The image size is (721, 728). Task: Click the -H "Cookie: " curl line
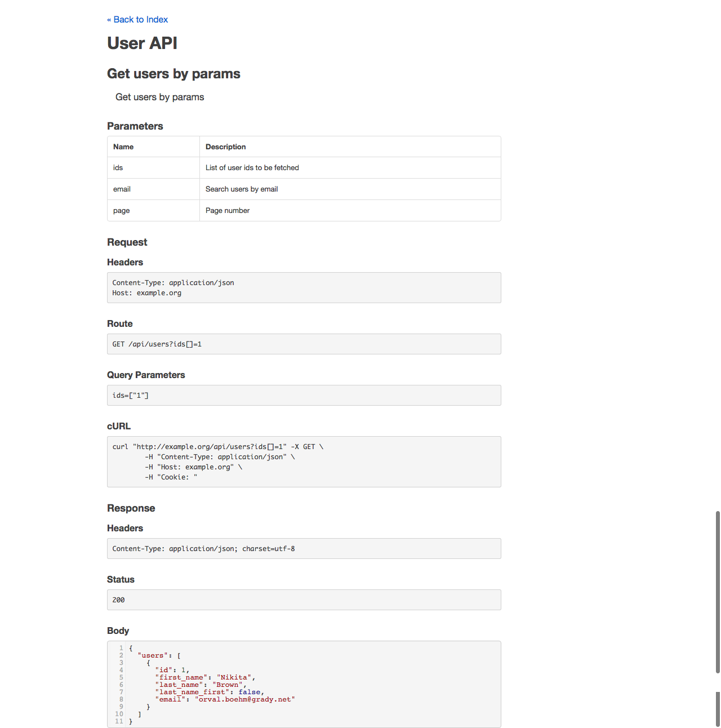(x=171, y=477)
